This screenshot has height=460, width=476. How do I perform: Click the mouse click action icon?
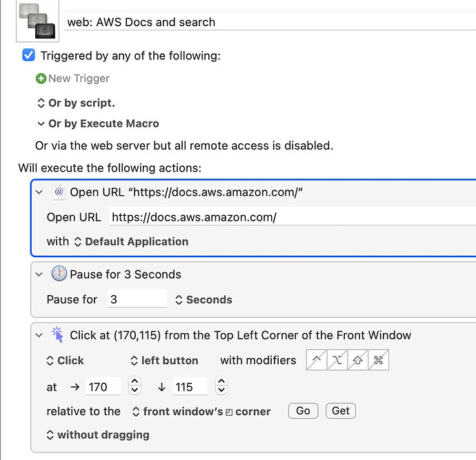tap(58, 334)
